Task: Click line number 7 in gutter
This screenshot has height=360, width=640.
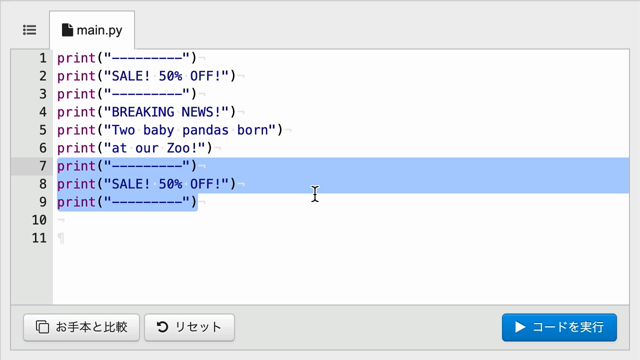Action: tap(43, 166)
